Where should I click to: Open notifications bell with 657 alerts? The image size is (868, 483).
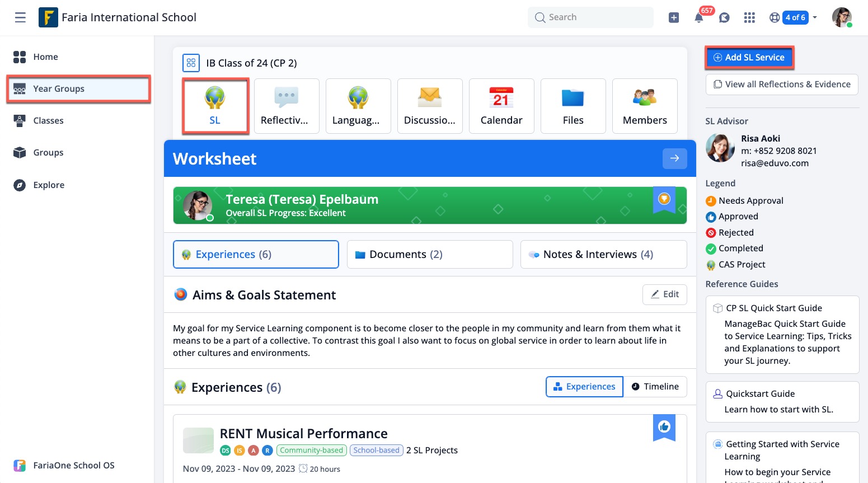click(699, 17)
